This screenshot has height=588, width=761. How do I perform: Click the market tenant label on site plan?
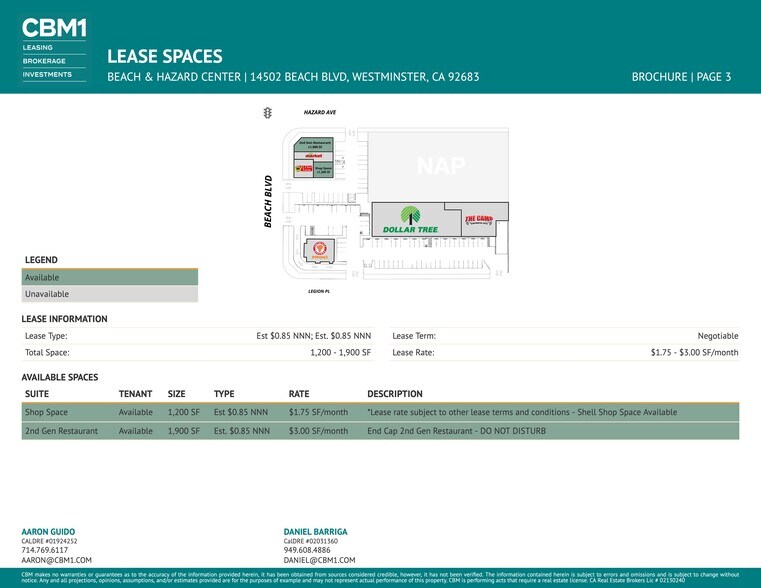(x=314, y=156)
